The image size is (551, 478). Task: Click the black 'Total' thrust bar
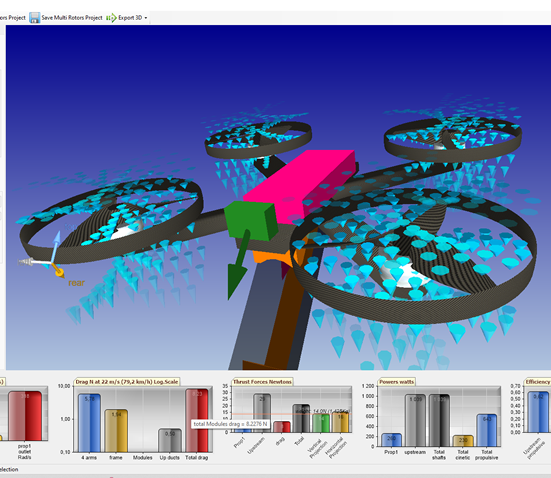tap(301, 418)
